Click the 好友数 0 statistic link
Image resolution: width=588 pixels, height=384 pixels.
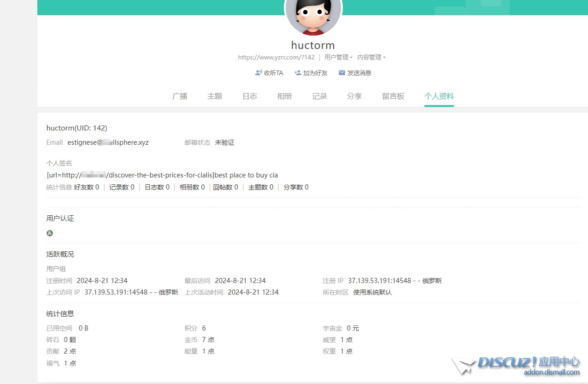[x=85, y=187]
